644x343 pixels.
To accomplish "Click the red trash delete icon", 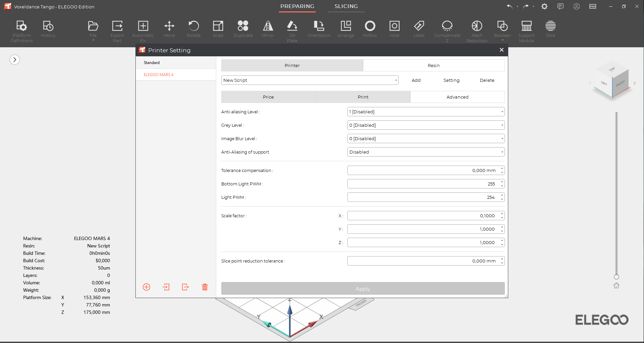I will (x=205, y=287).
